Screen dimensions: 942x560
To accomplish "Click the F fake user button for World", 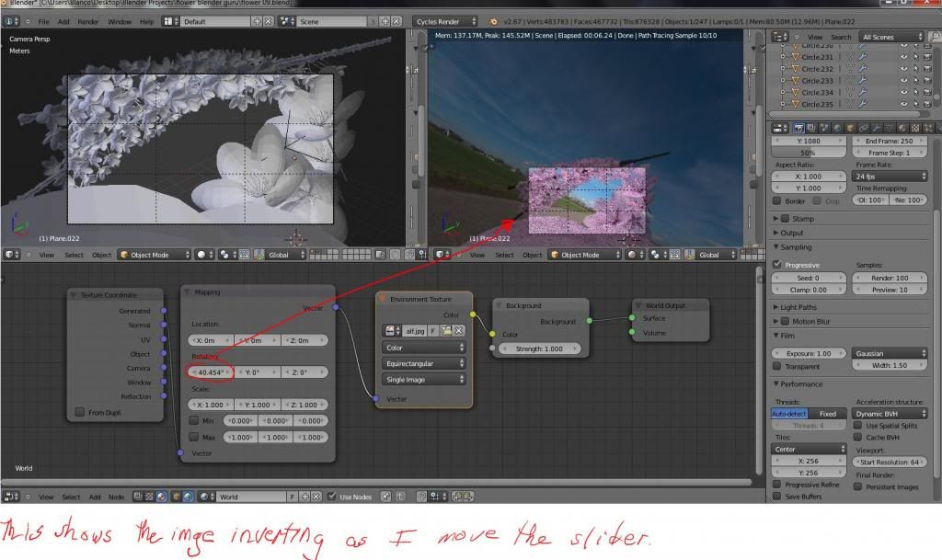I will (x=293, y=497).
